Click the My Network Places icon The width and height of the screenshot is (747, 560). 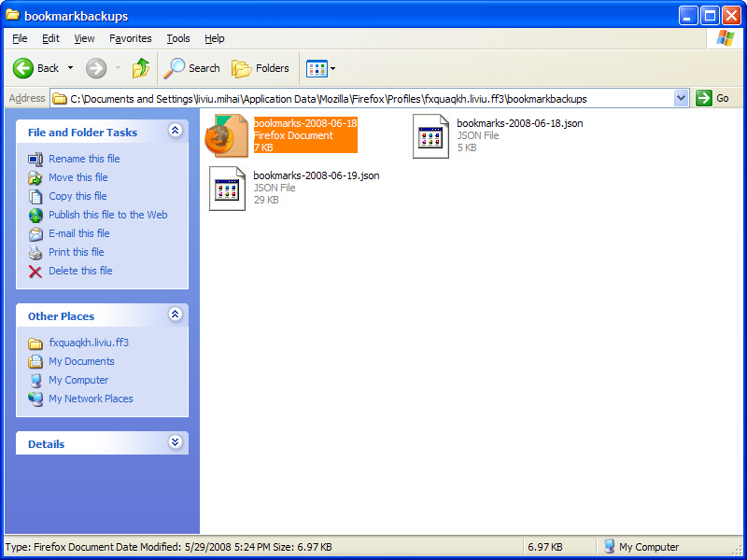pyautogui.click(x=35, y=399)
